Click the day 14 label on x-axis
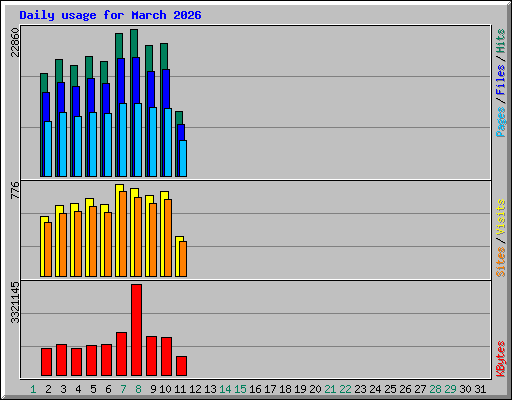 225,389
